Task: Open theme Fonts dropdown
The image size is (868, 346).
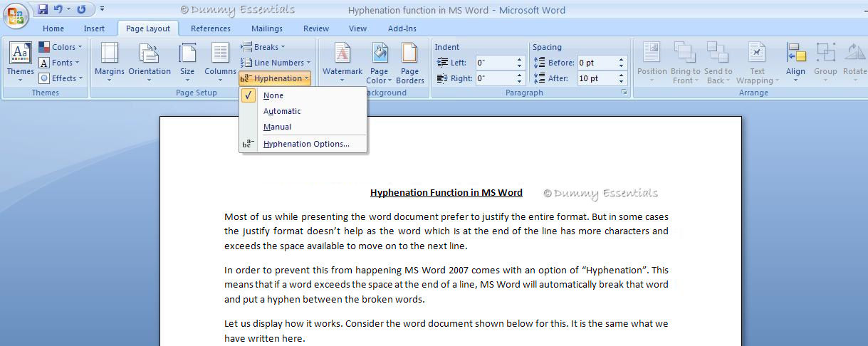Action: pyautogui.click(x=61, y=63)
